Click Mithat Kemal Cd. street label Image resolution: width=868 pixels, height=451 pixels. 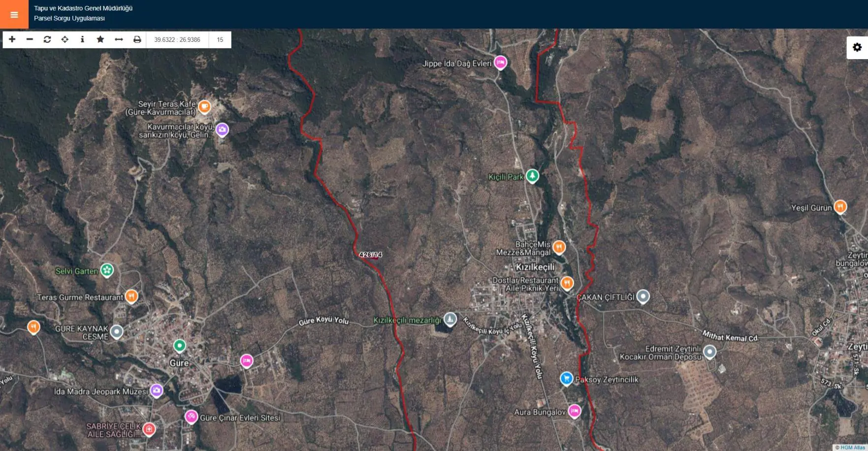tap(730, 337)
